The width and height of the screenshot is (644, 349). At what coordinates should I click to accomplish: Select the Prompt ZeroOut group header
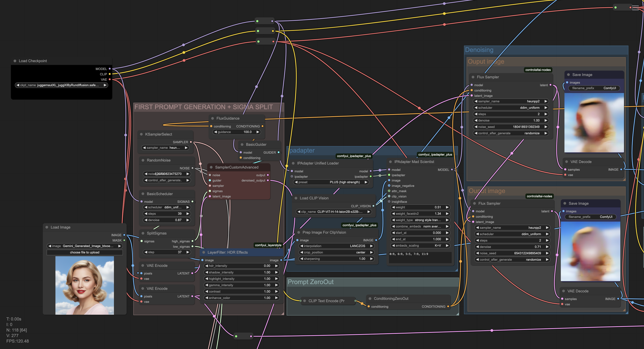(x=310, y=282)
